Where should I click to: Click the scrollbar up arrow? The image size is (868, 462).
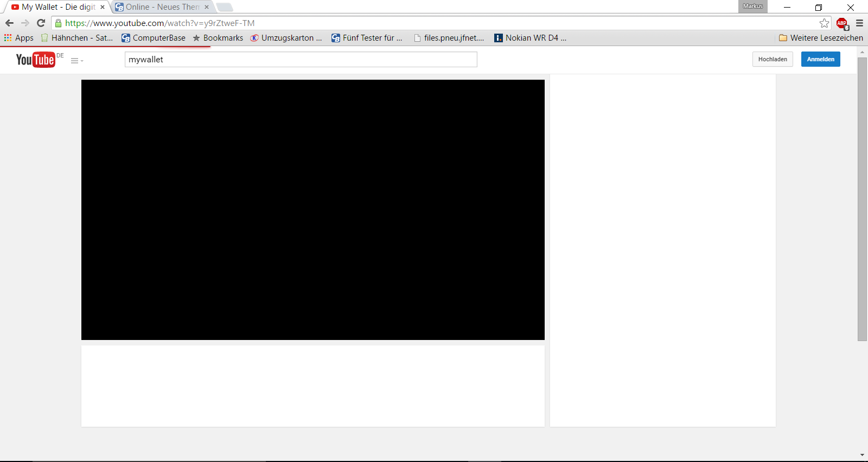tap(862, 52)
